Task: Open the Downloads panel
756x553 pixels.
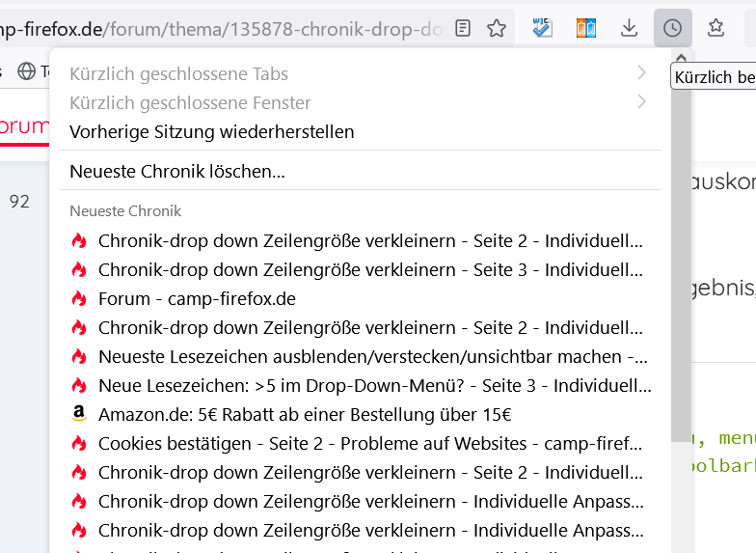Action: [x=630, y=29]
